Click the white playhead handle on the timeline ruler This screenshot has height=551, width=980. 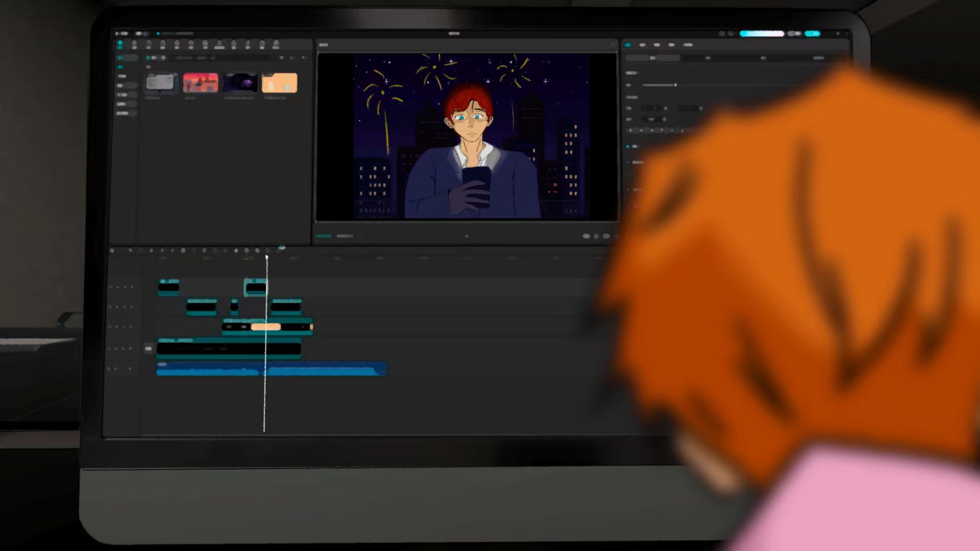click(266, 257)
